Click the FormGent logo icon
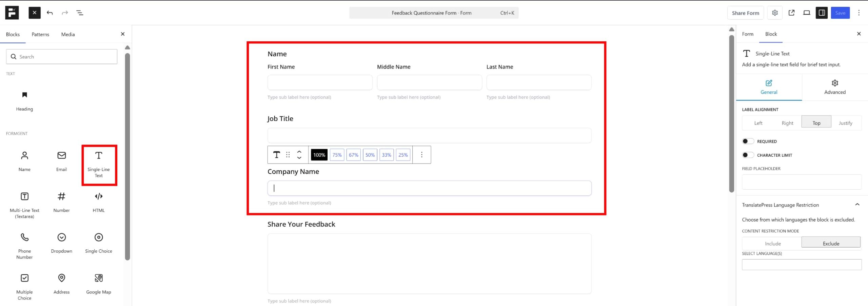Image resolution: width=868 pixels, height=306 pixels. pos(12,13)
